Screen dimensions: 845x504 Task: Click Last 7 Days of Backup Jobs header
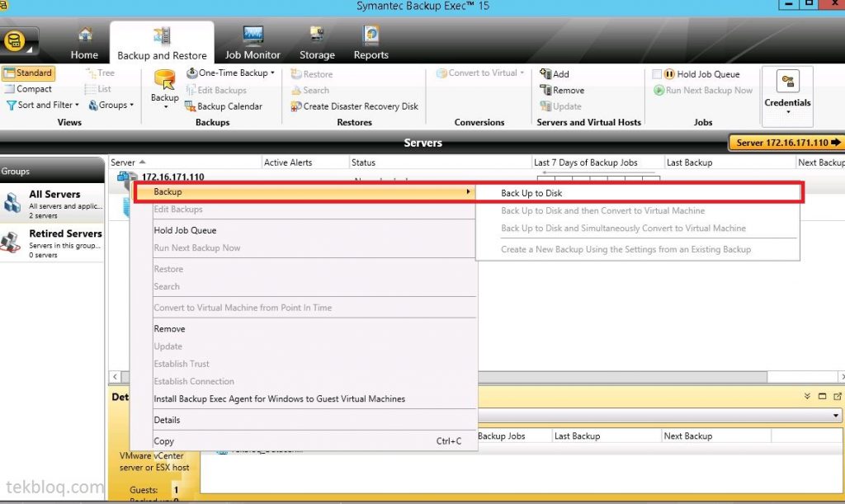point(597,162)
